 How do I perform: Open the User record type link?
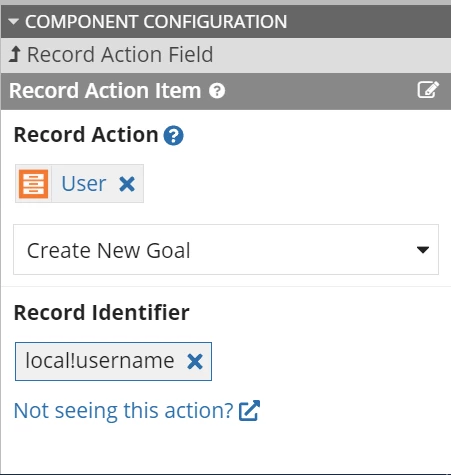point(84,184)
